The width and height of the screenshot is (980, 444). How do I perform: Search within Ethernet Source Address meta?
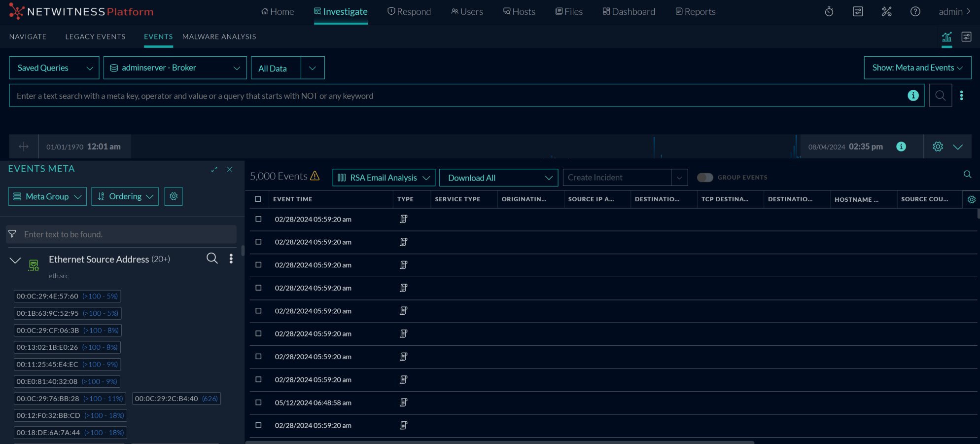pyautogui.click(x=212, y=259)
